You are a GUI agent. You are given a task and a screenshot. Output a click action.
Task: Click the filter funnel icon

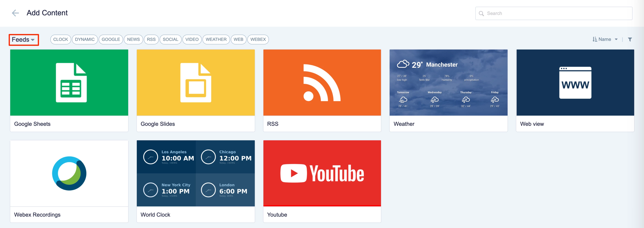tap(630, 40)
